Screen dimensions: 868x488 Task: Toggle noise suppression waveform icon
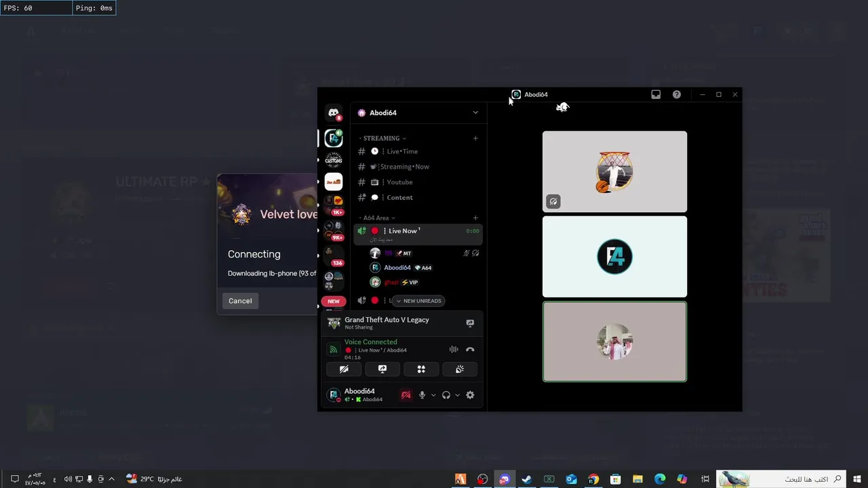pos(454,350)
